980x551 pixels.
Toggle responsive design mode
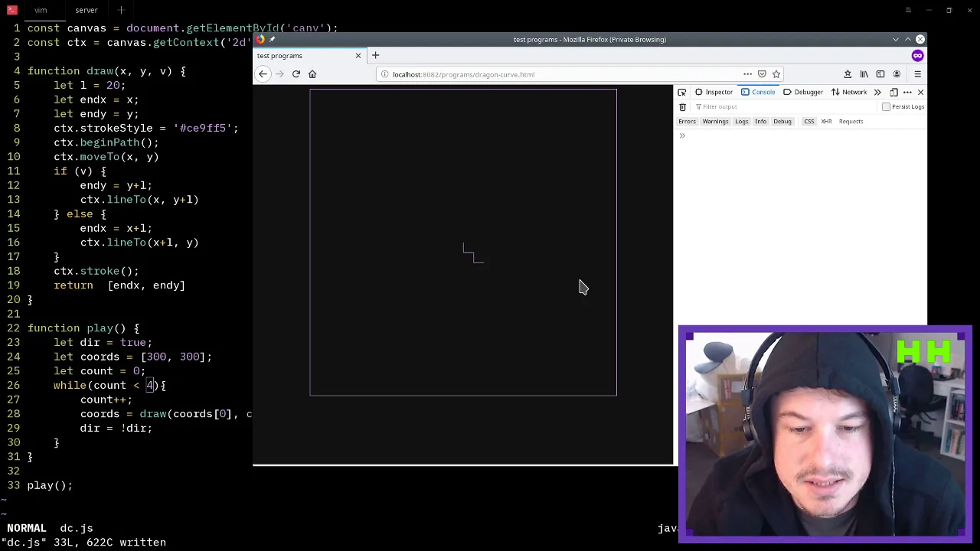pyautogui.click(x=893, y=92)
